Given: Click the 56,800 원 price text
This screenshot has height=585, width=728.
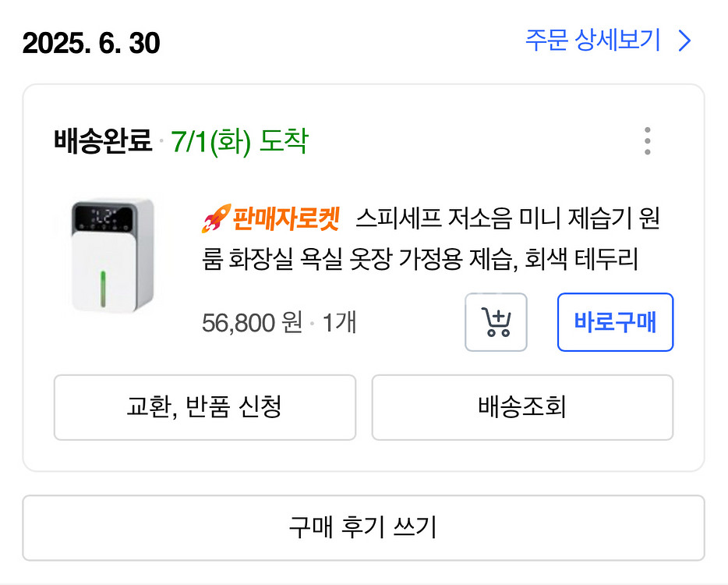Looking at the screenshot, I should pyautogui.click(x=251, y=322).
